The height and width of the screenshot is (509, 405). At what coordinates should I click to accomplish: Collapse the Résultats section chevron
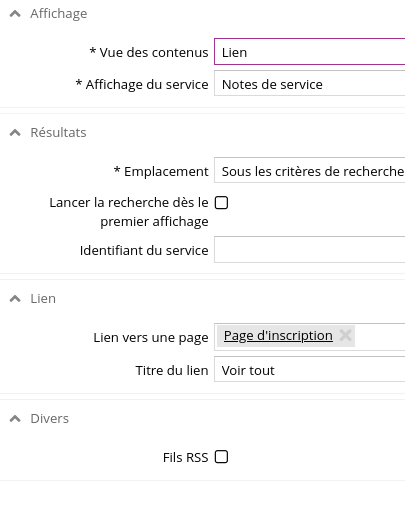tap(15, 133)
